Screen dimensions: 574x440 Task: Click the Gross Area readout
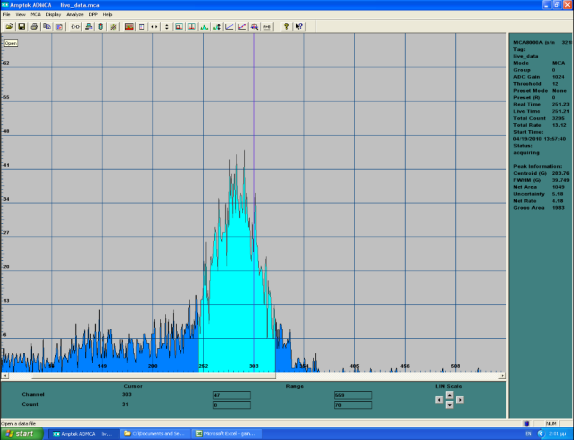[x=539, y=208]
